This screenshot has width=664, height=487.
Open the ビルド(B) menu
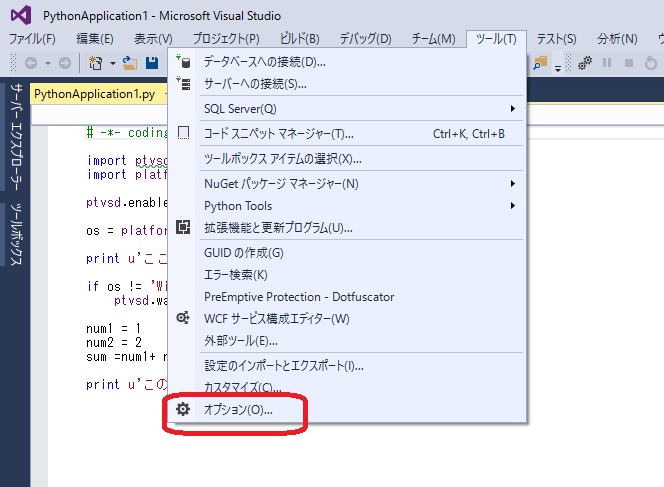pos(299,39)
